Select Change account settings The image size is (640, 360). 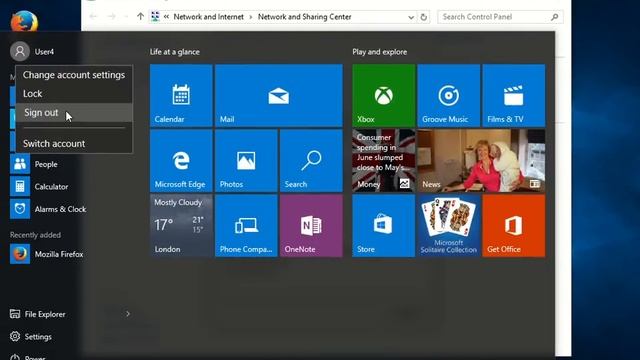pos(74,75)
